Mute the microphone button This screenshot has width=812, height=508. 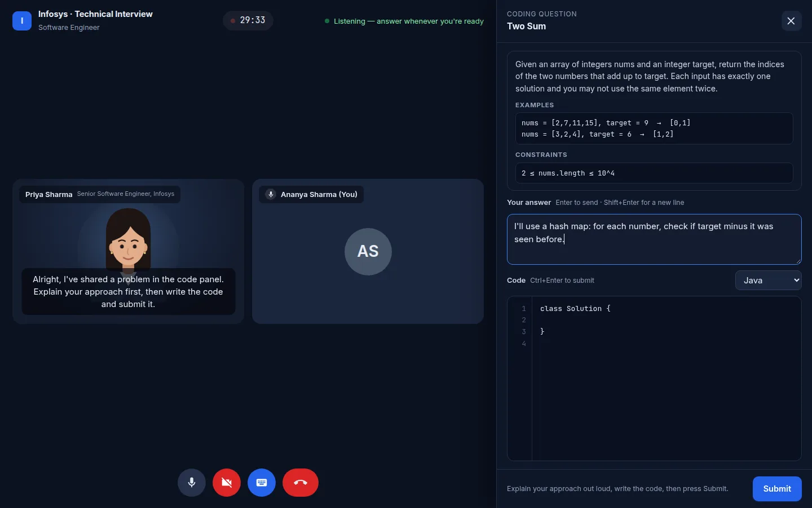tap(192, 483)
